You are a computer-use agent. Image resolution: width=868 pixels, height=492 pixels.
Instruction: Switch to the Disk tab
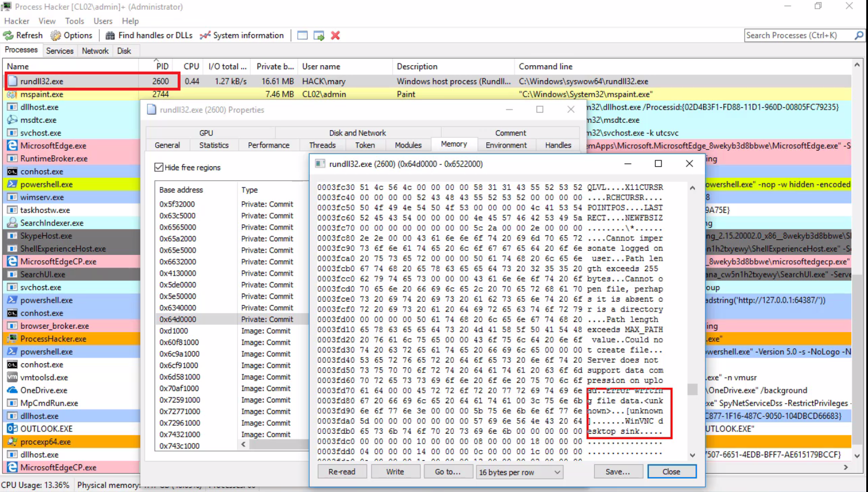tap(124, 51)
